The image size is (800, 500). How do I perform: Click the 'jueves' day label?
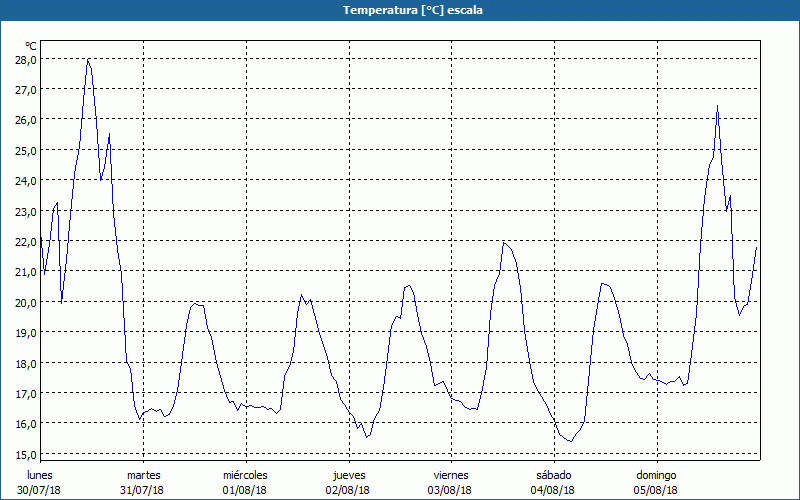pos(349,475)
